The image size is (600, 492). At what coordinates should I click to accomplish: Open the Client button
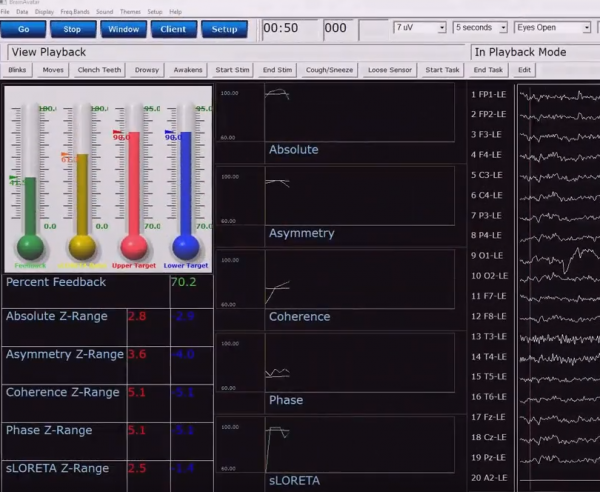(x=173, y=29)
